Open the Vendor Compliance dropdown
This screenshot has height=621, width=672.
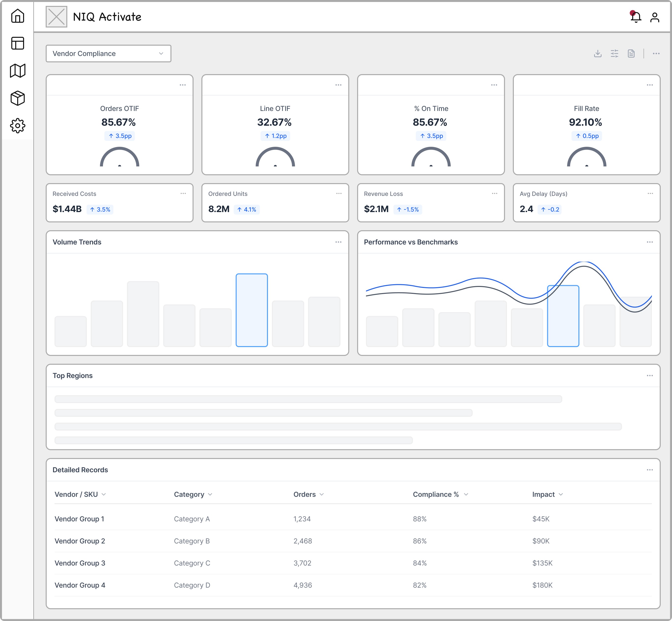point(108,54)
